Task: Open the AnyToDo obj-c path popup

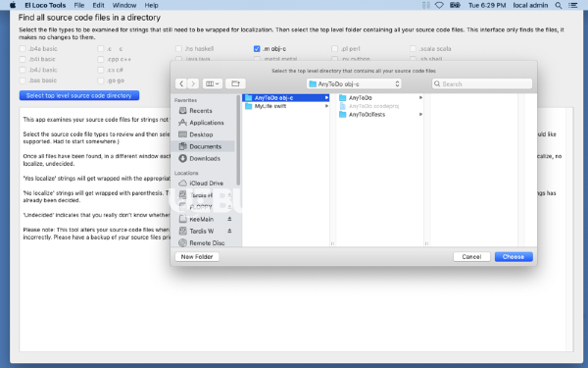Action: (354, 83)
